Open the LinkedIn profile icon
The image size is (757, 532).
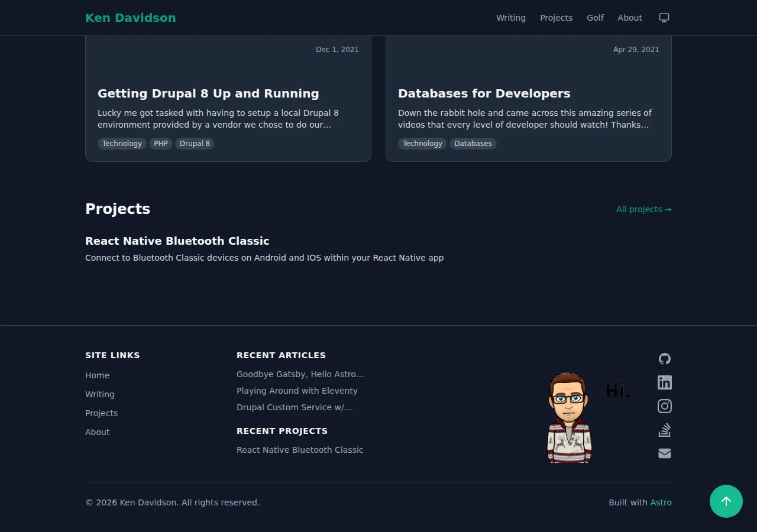664,382
